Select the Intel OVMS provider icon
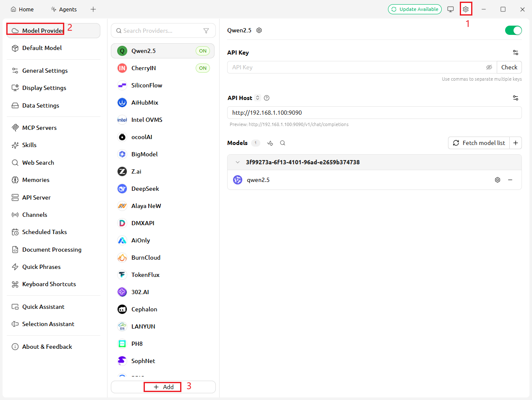532x400 pixels. [122, 120]
